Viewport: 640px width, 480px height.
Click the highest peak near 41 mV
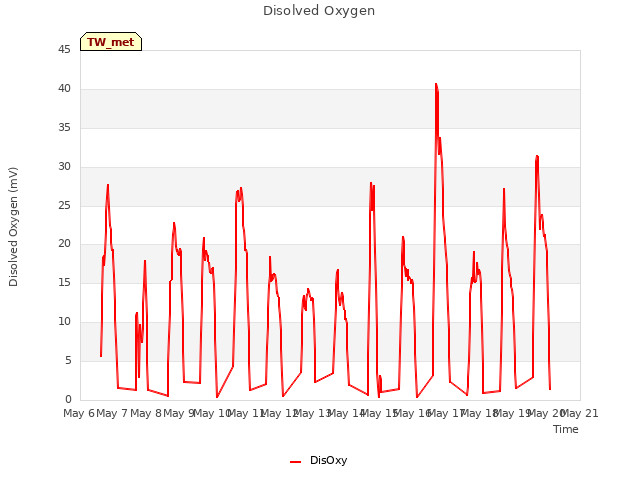[436, 84]
